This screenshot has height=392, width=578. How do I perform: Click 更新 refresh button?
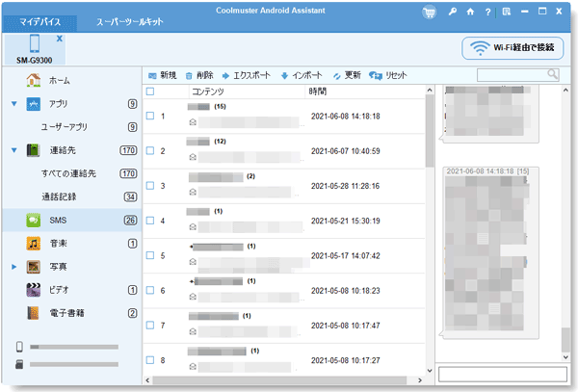click(x=347, y=75)
